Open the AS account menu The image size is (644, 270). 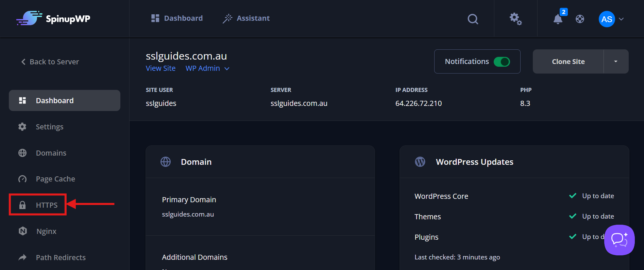click(611, 19)
